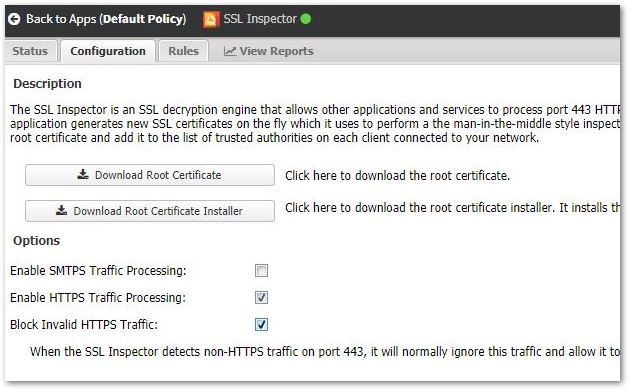Click 'Enable HTTPS Traffic Processing:' label
The image size is (629, 390).
[98, 297]
